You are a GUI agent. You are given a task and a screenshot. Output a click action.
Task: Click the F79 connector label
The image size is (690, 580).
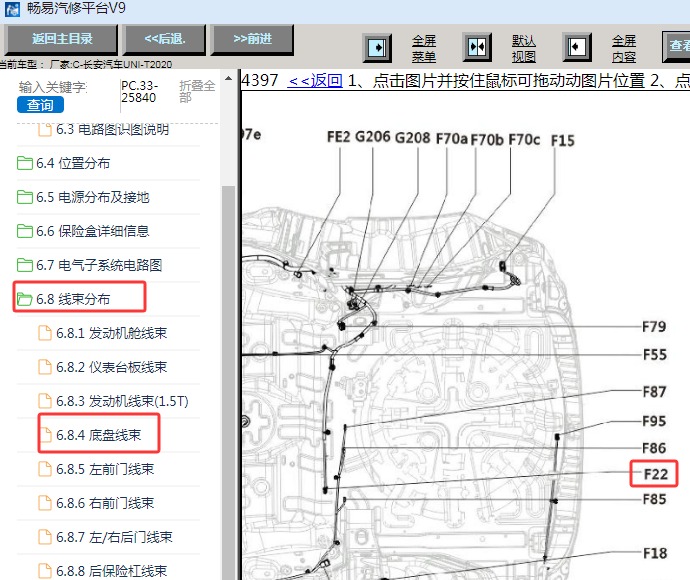click(x=654, y=327)
